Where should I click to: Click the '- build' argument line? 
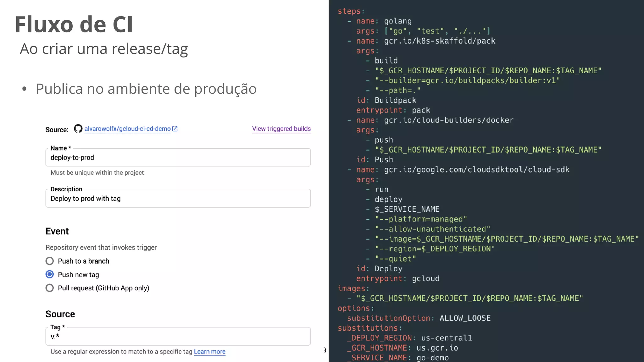pos(382,61)
